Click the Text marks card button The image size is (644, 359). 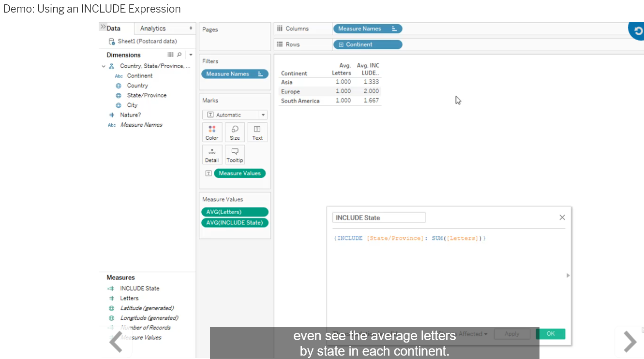click(257, 132)
